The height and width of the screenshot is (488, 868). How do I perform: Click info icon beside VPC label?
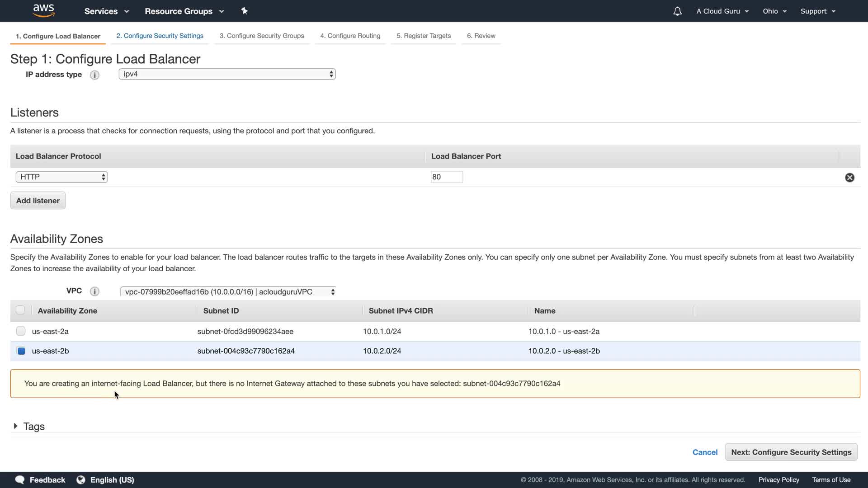(94, 291)
